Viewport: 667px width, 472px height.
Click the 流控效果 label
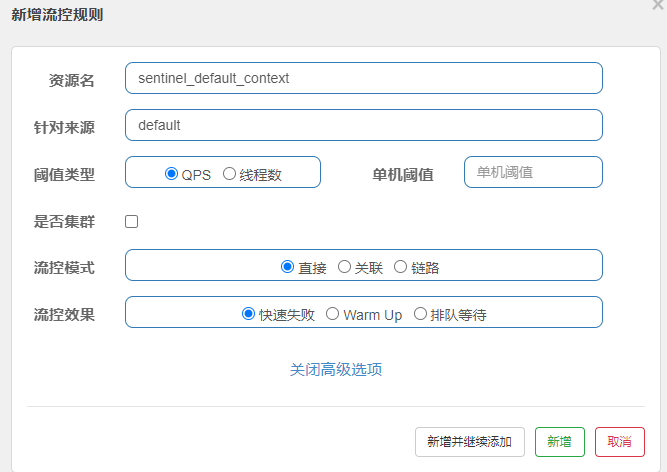(64, 315)
